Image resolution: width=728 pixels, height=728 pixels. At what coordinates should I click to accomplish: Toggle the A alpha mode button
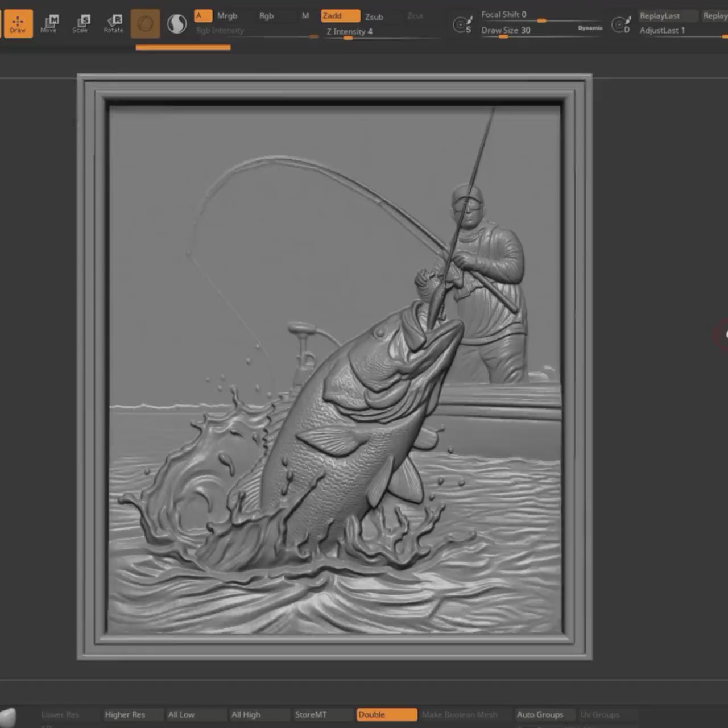tap(203, 16)
